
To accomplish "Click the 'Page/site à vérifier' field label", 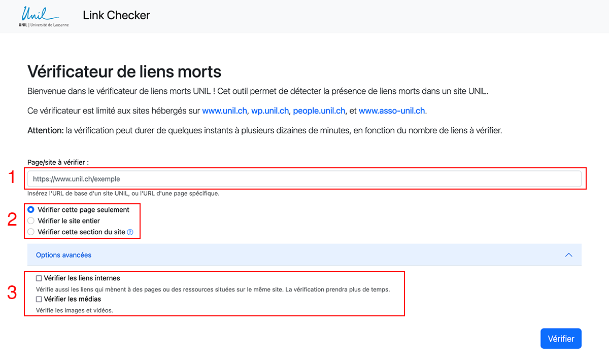I will tap(58, 162).
